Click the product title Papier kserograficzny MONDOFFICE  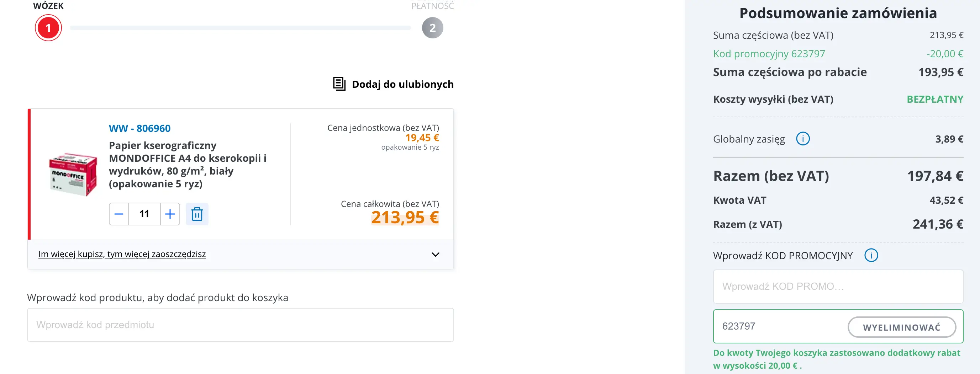[x=187, y=164]
